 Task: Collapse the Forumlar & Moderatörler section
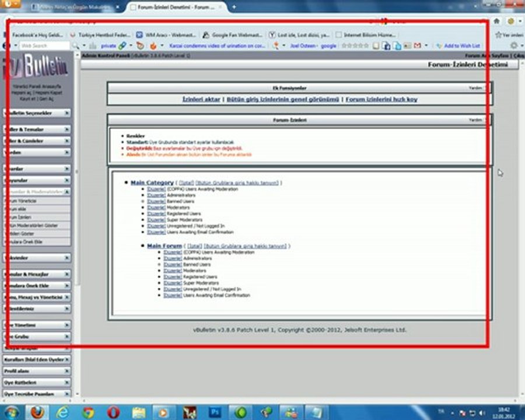[37, 191]
